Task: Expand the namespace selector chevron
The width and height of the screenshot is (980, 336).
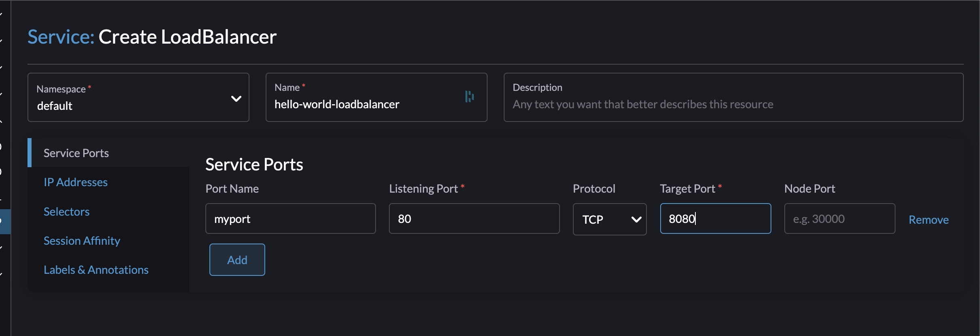Action: point(236,98)
